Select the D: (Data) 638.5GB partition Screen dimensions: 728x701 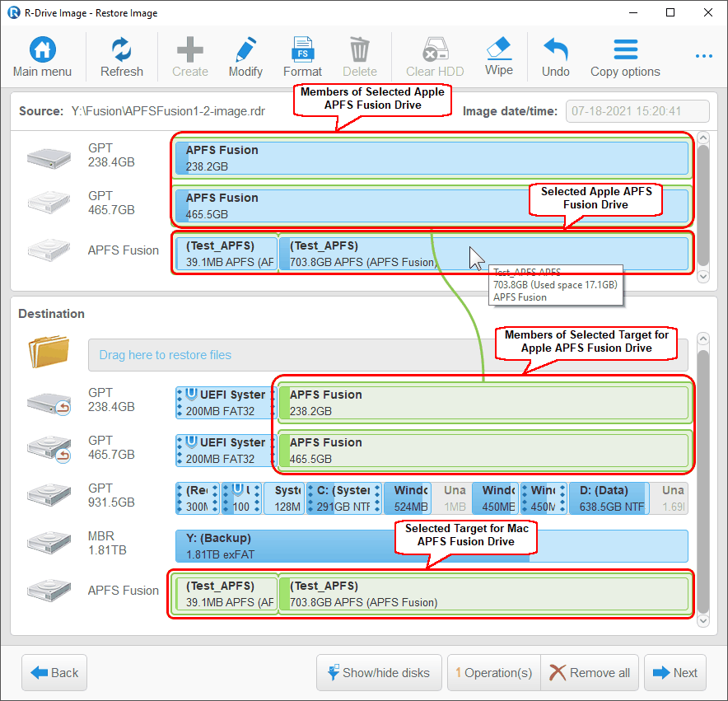point(609,498)
